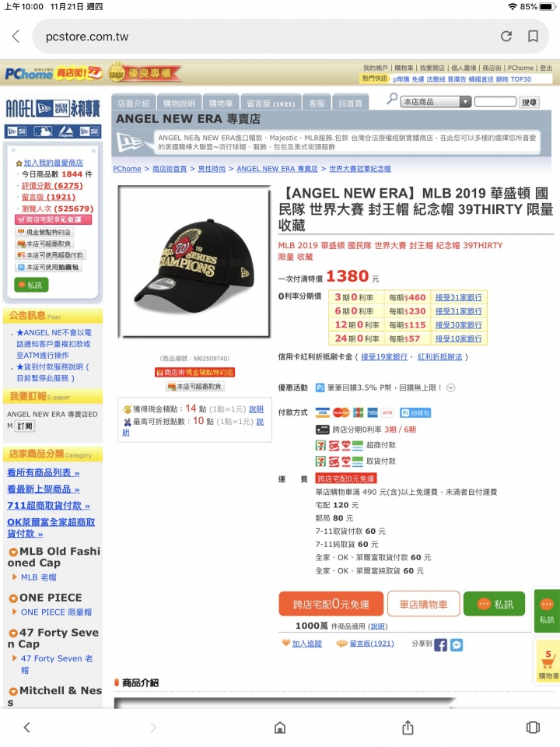The height and width of the screenshot is (747, 560).
Task: Bookmark this page with bookmark icon
Action: 534,37
